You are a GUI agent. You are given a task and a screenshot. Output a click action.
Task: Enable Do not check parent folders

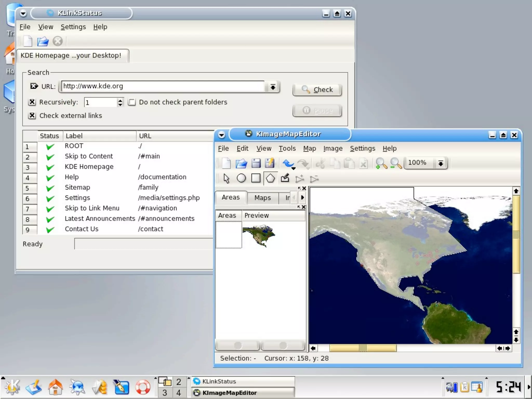pos(132,102)
